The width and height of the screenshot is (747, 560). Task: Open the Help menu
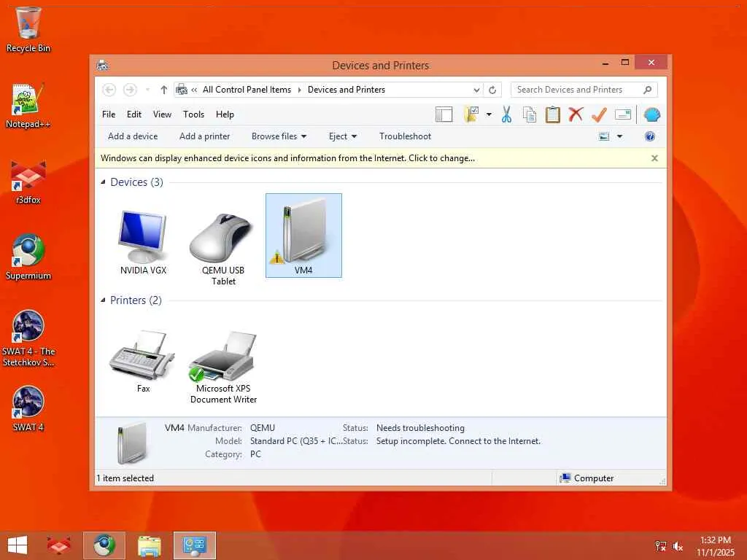[225, 114]
